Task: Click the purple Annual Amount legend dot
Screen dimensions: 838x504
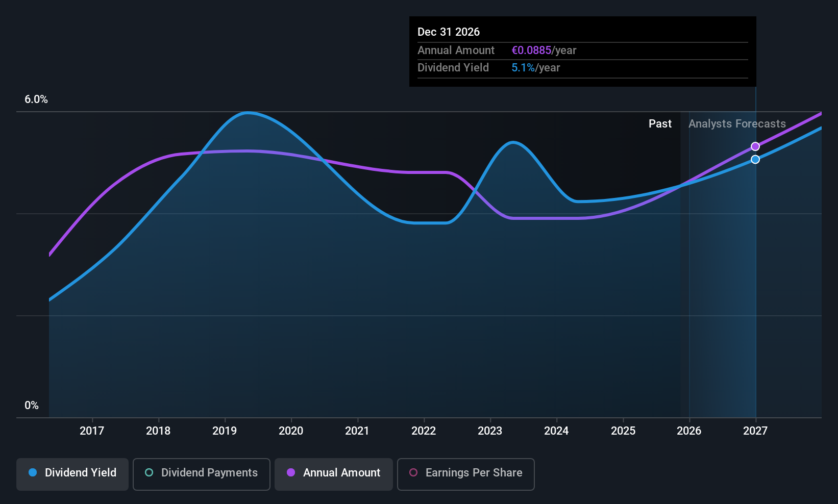Action: click(x=291, y=473)
